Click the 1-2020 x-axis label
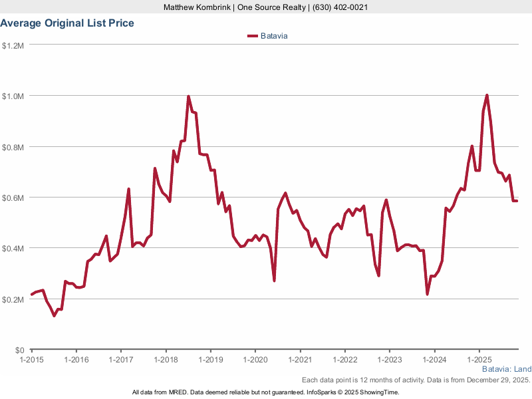 click(255, 360)
